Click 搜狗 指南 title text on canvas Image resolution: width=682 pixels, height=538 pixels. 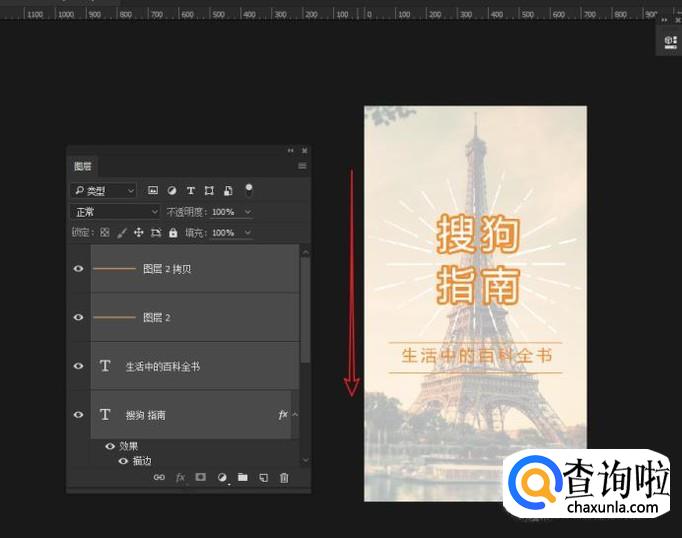point(478,259)
